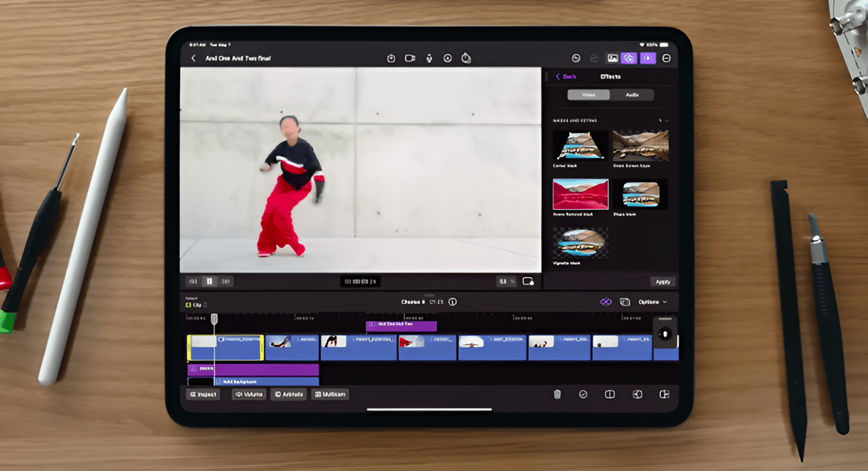Split the clip with the split icon
868x471 pixels.
pos(610,394)
